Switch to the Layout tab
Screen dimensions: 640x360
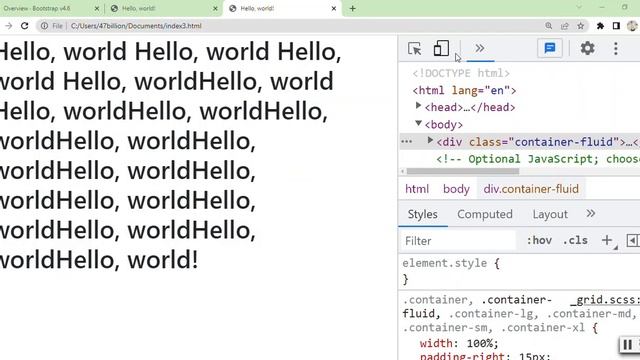coord(550,214)
